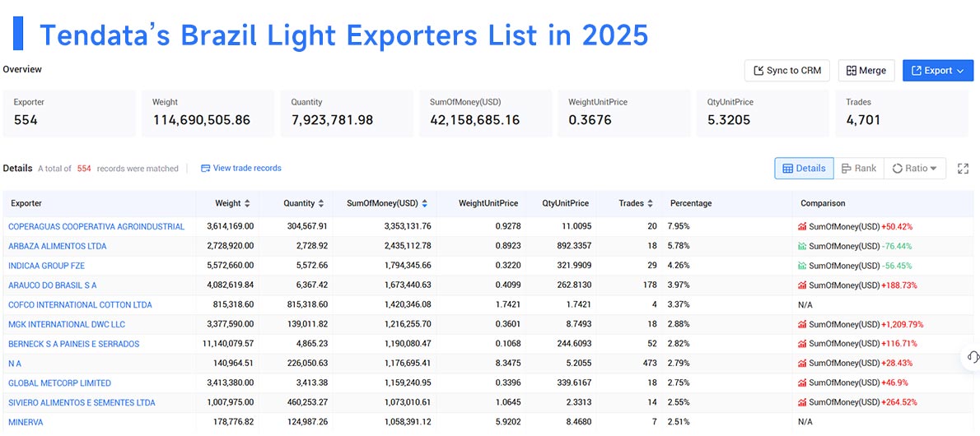Sort by Trades column arrows

[x=650, y=203]
